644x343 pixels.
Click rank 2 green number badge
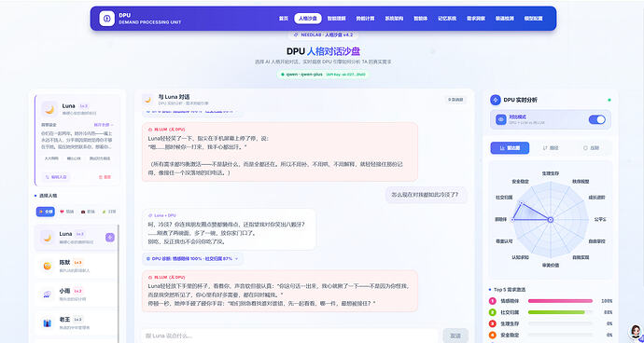493,312
